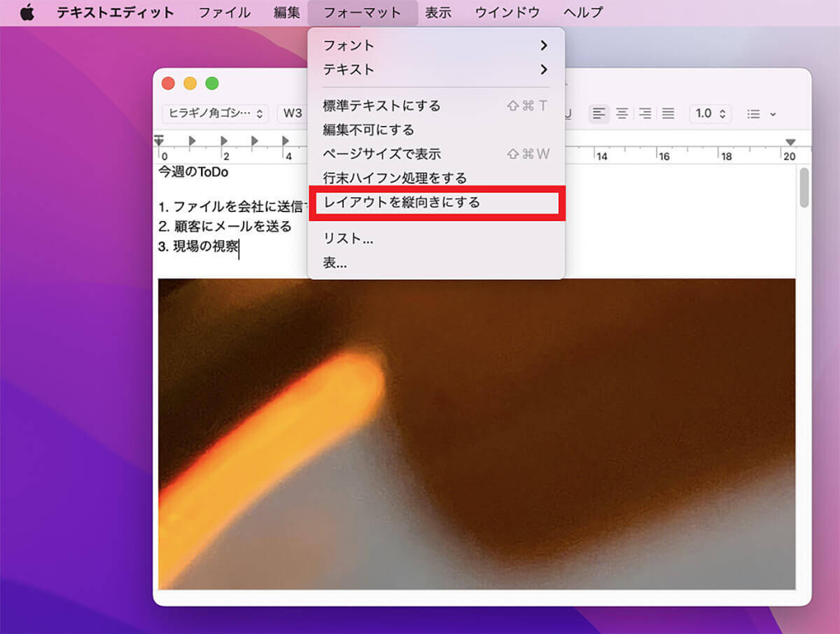Click the 今週のToDo heading line
Image resolution: width=840 pixels, height=634 pixels.
(193, 172)
